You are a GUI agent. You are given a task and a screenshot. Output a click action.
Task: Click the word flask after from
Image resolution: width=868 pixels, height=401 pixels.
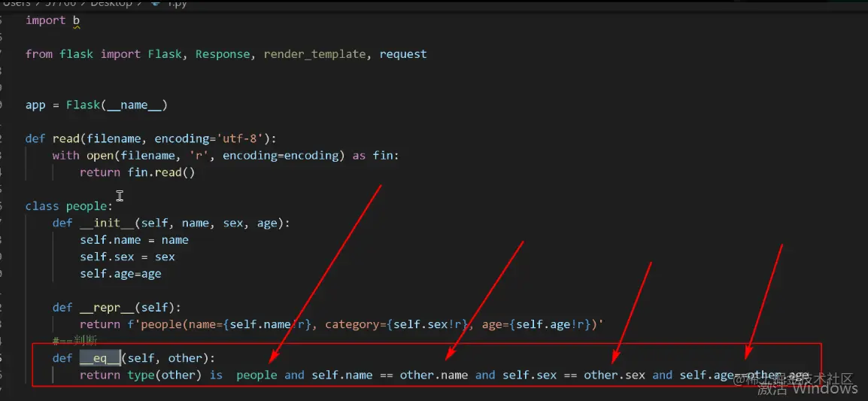click(77, 54)
